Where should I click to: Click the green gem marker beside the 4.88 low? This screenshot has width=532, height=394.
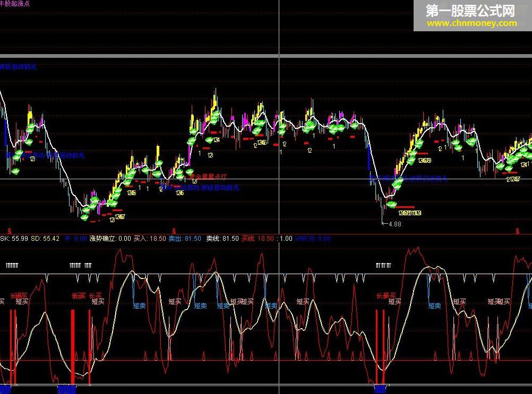[x=391, y=204]
